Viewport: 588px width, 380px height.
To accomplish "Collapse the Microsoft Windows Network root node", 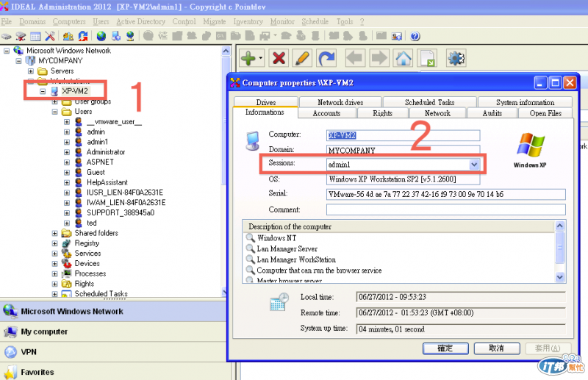I will tap(7, 51).
